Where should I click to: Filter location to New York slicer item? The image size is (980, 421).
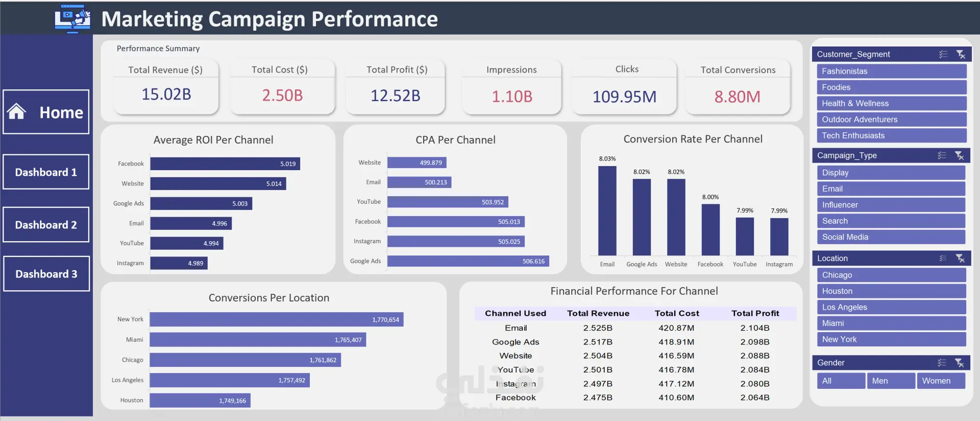coord(892,339)
